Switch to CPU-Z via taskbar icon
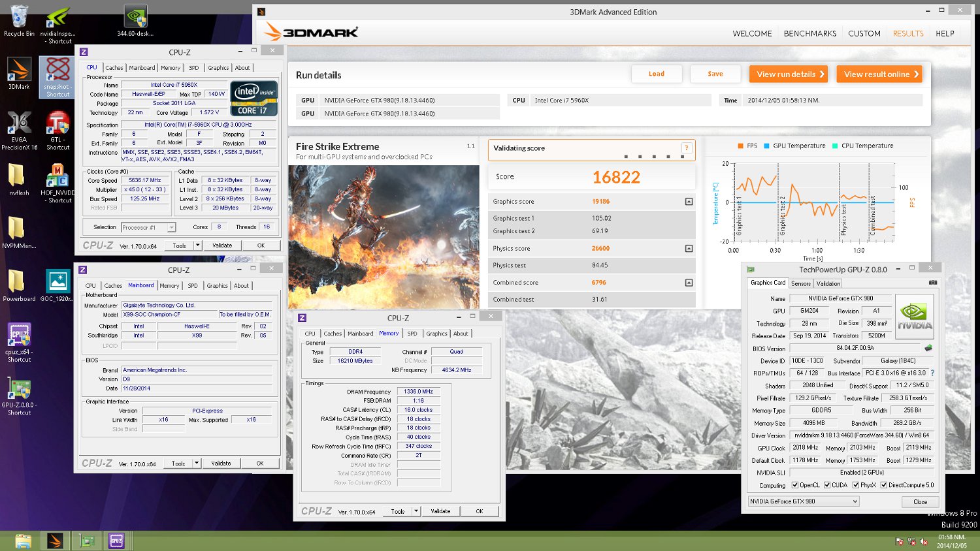This screenshot has width=980, height=551. coord(116,541)
